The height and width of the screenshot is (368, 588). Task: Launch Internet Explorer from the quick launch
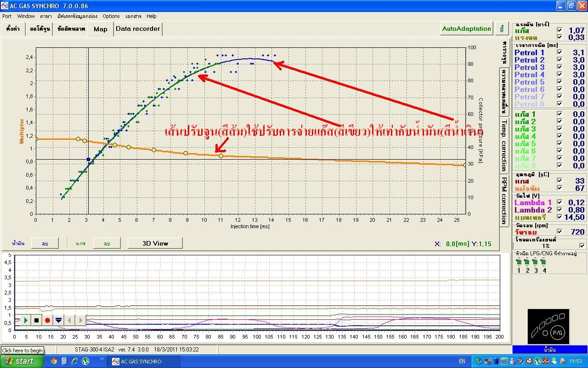coord(75,361)
